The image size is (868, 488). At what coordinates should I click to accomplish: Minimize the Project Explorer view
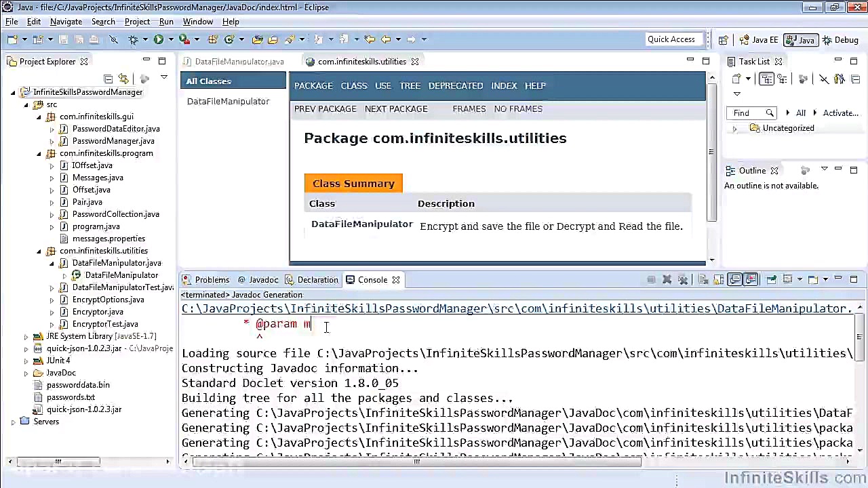[x=146, y=61]
